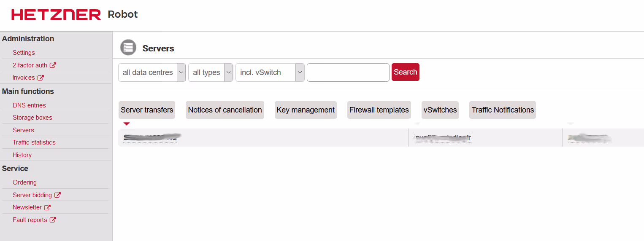The width and height of the screenshot is (644, 241).
Task: Open Traffic statistics from the sidebar
Action: (x=34, y=142)
